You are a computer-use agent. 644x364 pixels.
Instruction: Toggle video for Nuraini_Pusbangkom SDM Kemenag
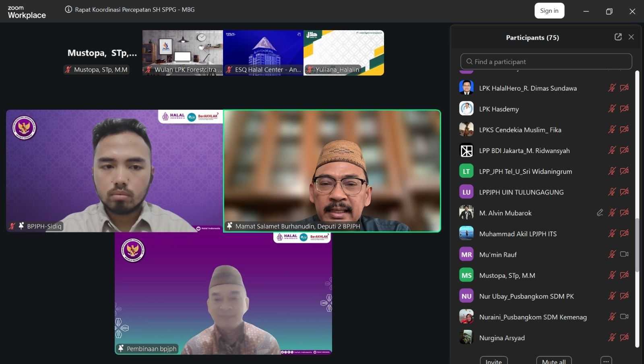point(624,316)
